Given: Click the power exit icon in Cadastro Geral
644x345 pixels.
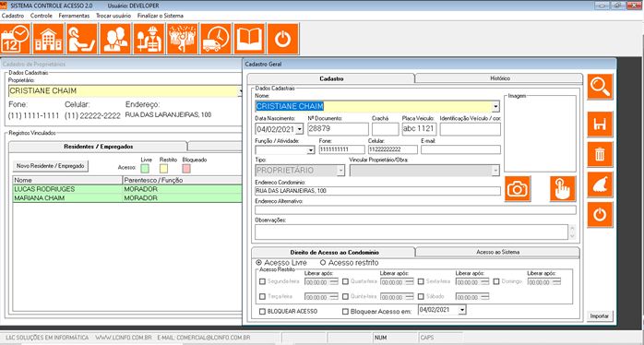Looking at the screenshot, I should tap(600, 215).
